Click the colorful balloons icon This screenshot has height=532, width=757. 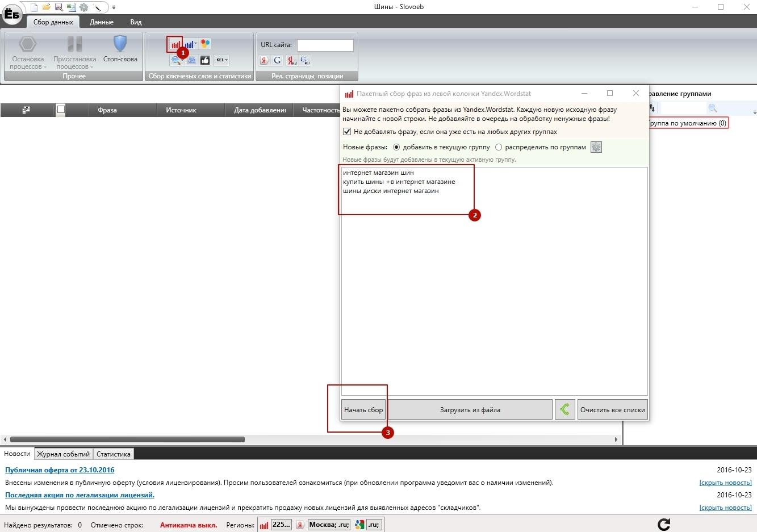point(205,44)
